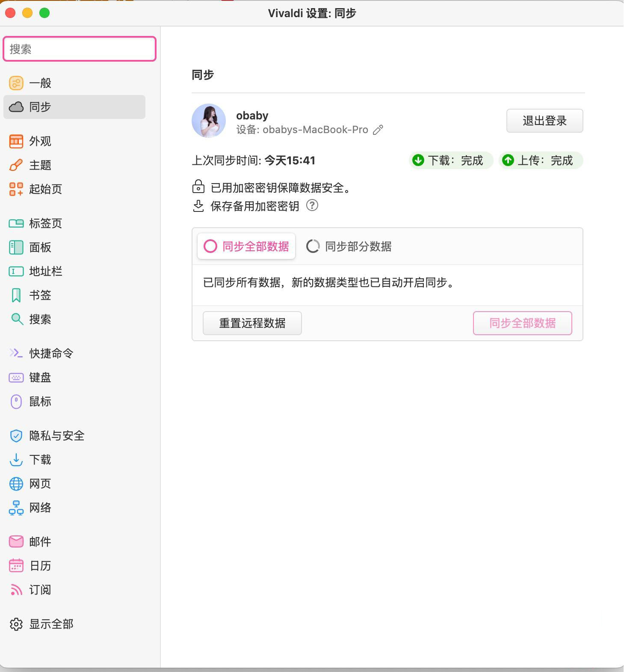
Task: Click the download icon beside 保存备用加密密钥
Action: click(198, 206)
